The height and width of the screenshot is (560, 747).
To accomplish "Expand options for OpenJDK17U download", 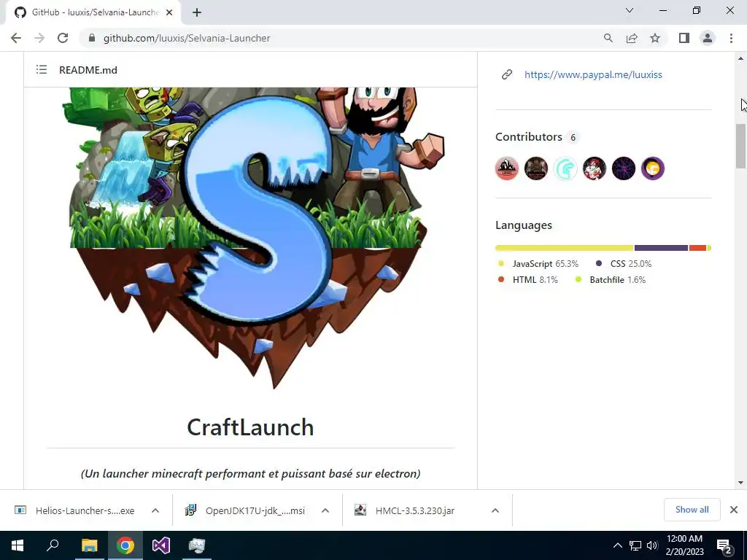I will 325,510.
